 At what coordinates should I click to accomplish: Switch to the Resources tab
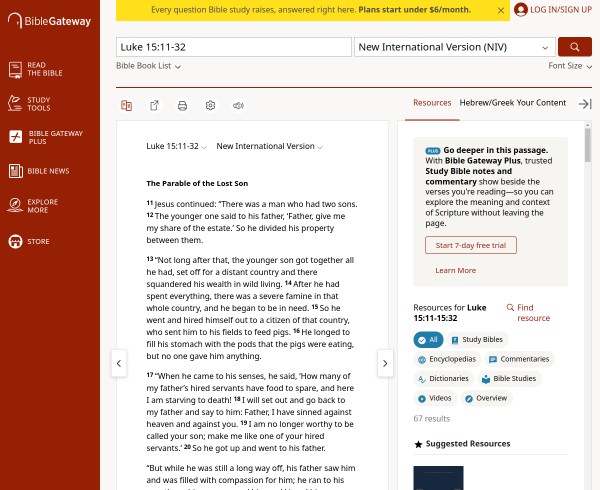point(432,103)
